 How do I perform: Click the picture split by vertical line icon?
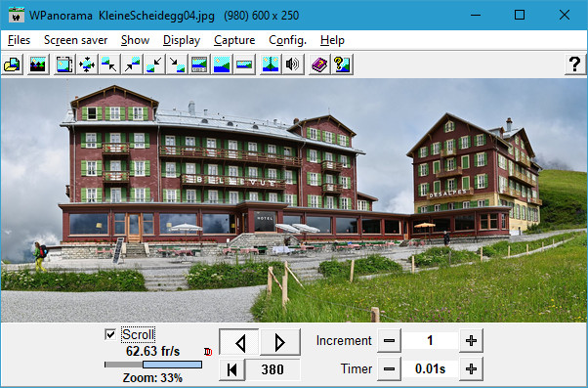click(271, 65)
